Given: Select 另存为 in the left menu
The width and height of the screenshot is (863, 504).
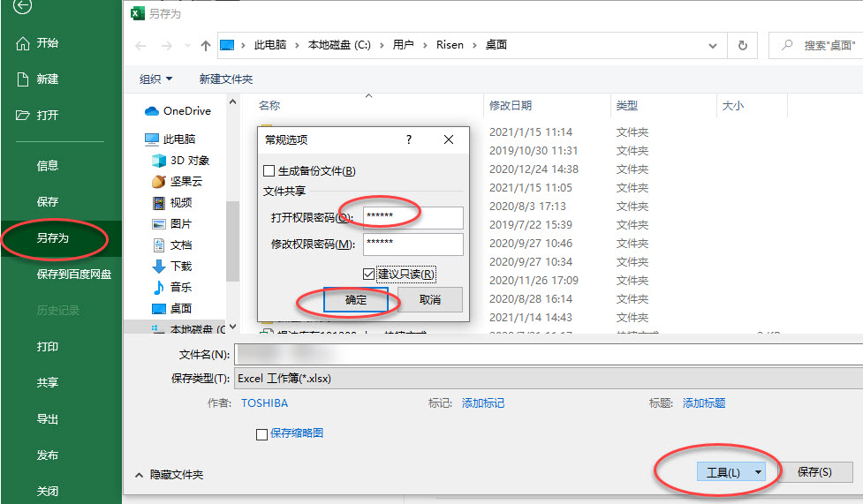Looking at the screenshot, I should pyautogui.click(x=52, y=238).
